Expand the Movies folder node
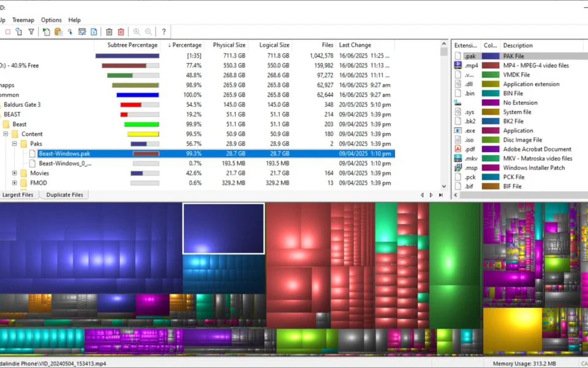 pos(14,173)
